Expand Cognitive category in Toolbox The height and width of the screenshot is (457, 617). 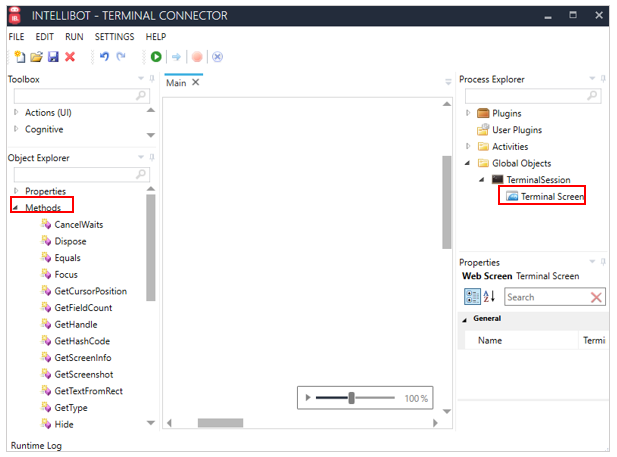(16, 129)
